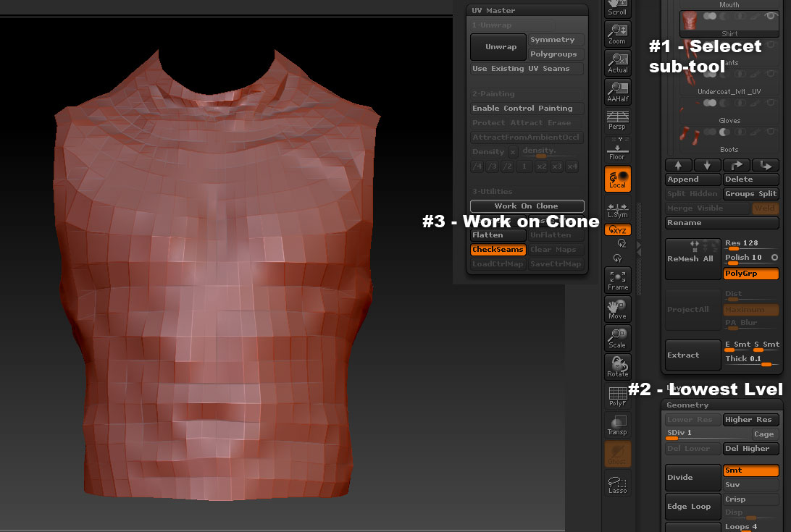Toggle the Smt smoothing option
Viewport: 791px width, 532px height.
point(751,470)
